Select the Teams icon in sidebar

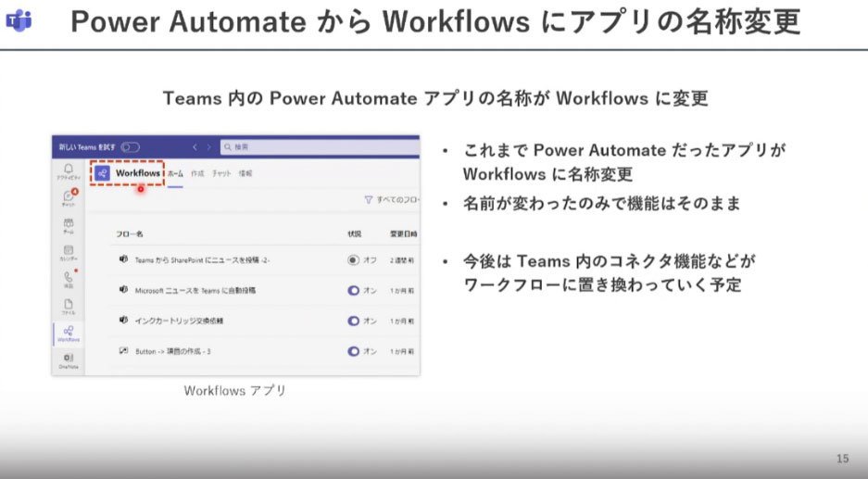pyautogui.click(x=69, y=225)
